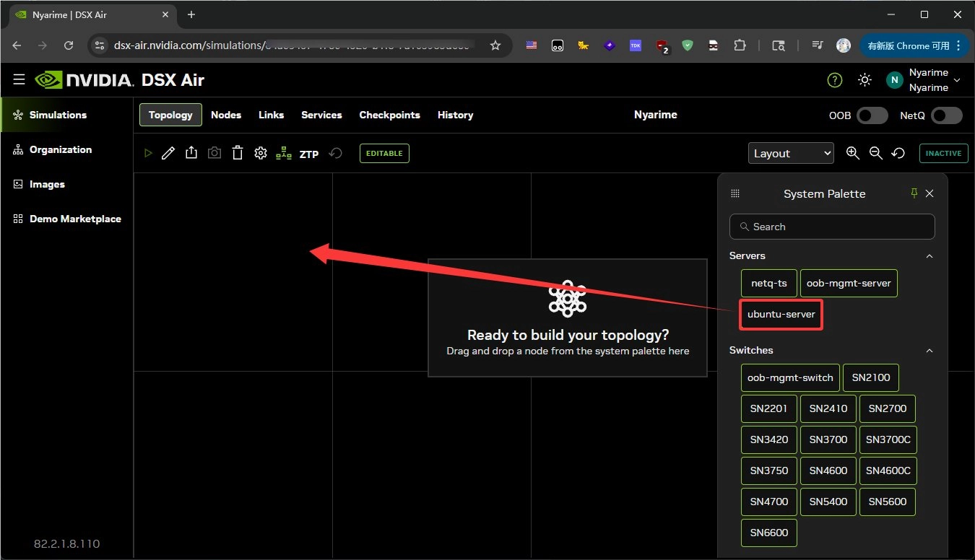The image size is (975, 560).
Task: Reload the page in Chrome
Action: click(x=69, y=45)
